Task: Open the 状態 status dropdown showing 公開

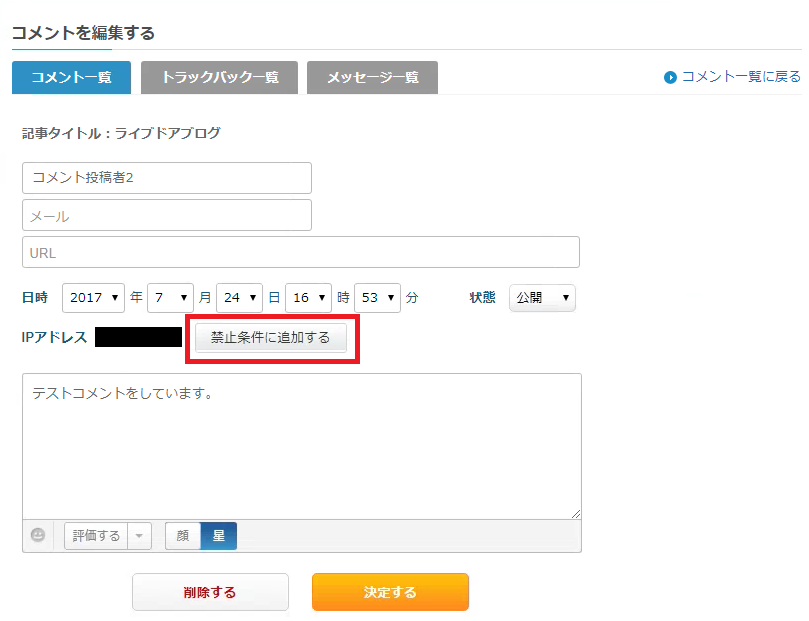Action: 542,297
